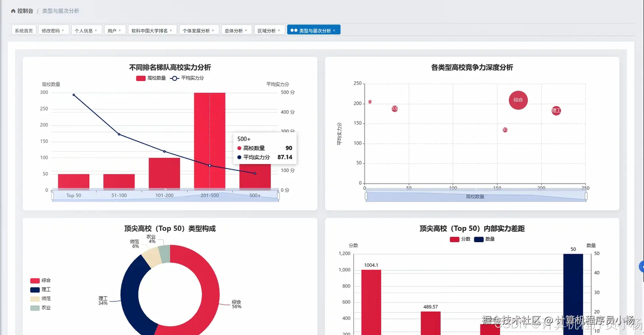Close the 类型与层次分析 tab
This screenshot has width=644, height=335.
[x=334, y=31]
